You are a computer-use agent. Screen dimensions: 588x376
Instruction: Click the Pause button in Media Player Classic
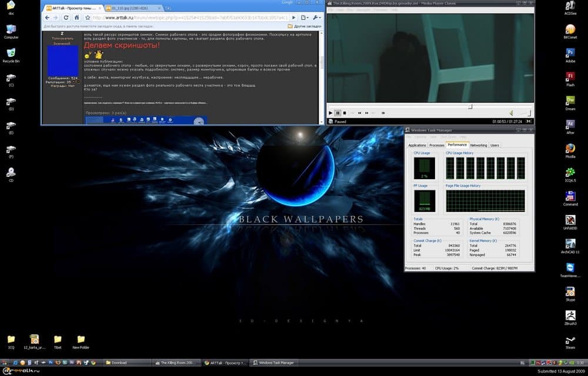pos(338,113)
